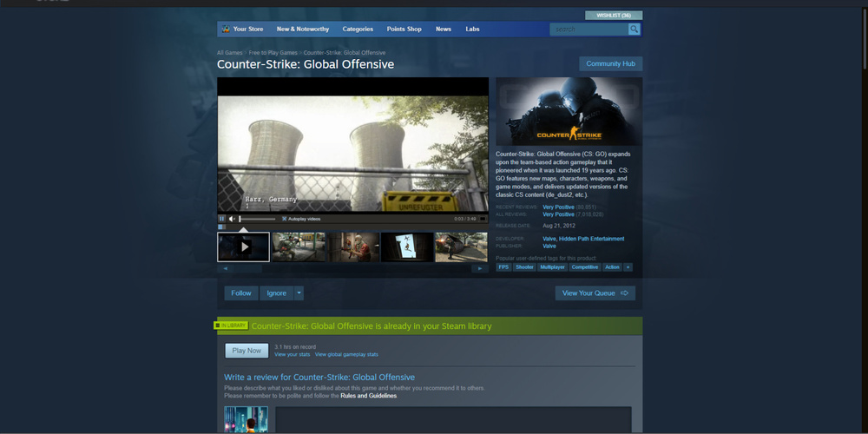Toggle the Autoplay videos checkbox
This screenshot has width=868, height=434.
[x=285, y=219]
